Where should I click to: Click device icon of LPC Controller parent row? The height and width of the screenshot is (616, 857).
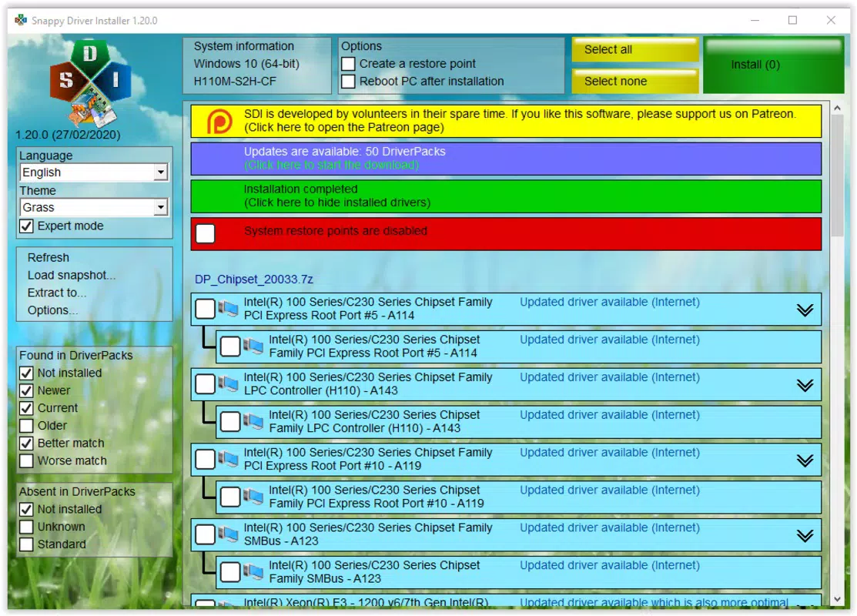(229, 383)
